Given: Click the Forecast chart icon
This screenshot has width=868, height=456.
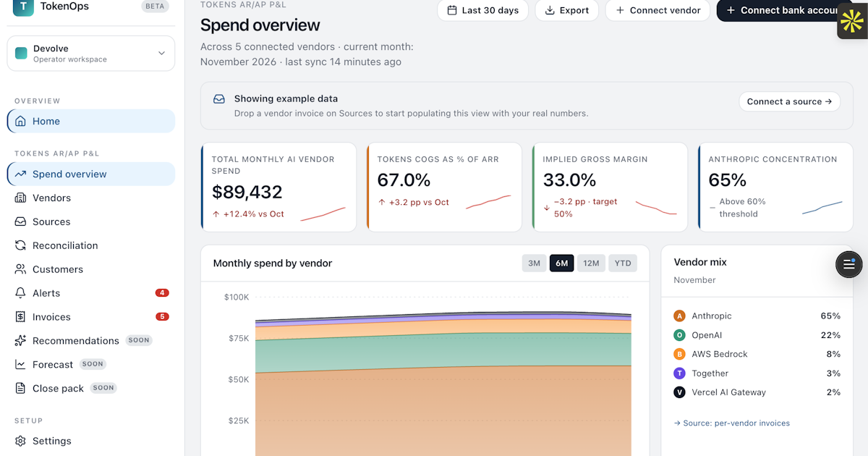Looking at the screenshot, I should (20, 365).
